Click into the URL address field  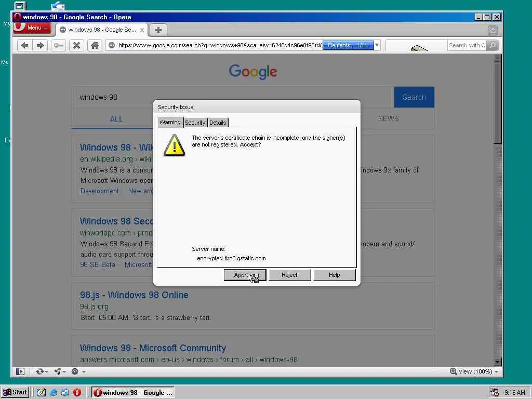(x=219, y=45)
